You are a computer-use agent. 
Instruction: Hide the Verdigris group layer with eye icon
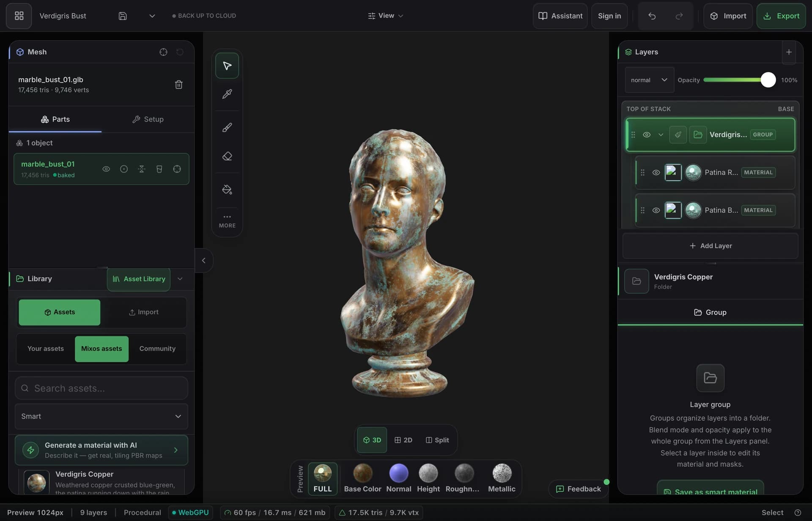(647, 135)
